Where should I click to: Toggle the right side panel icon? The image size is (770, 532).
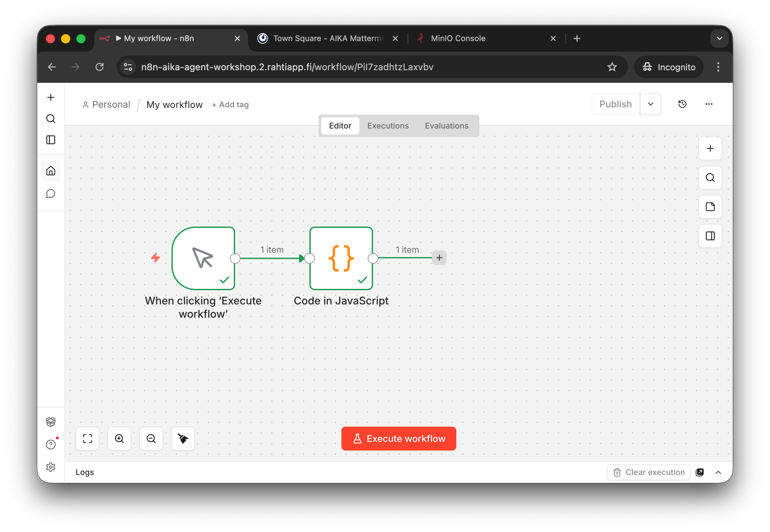tap(710, 236)
